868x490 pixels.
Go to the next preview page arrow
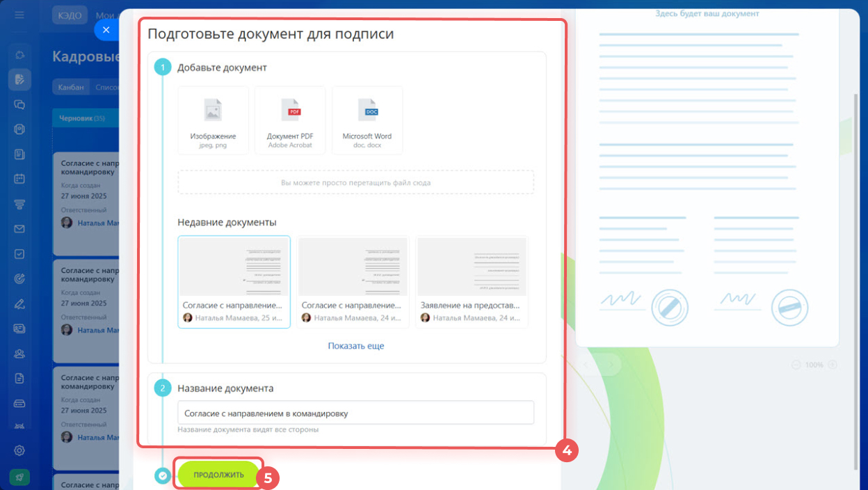(611, 365)
